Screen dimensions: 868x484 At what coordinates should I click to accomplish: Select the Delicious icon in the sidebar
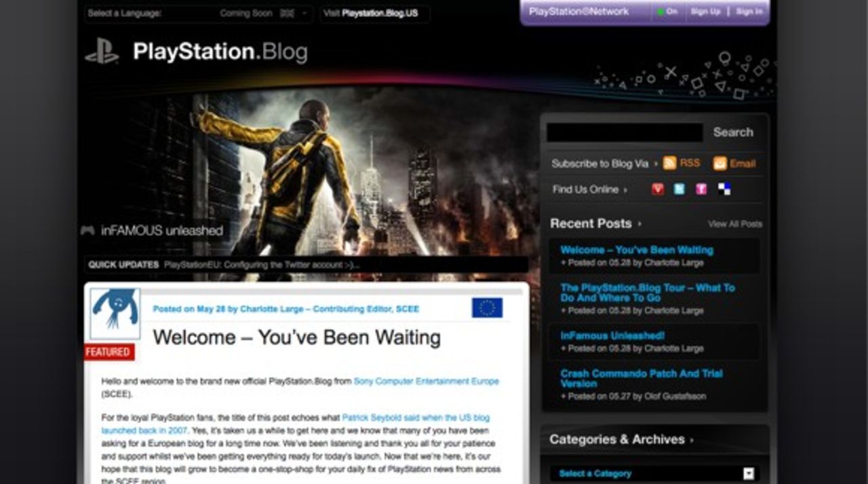[723, 189]
